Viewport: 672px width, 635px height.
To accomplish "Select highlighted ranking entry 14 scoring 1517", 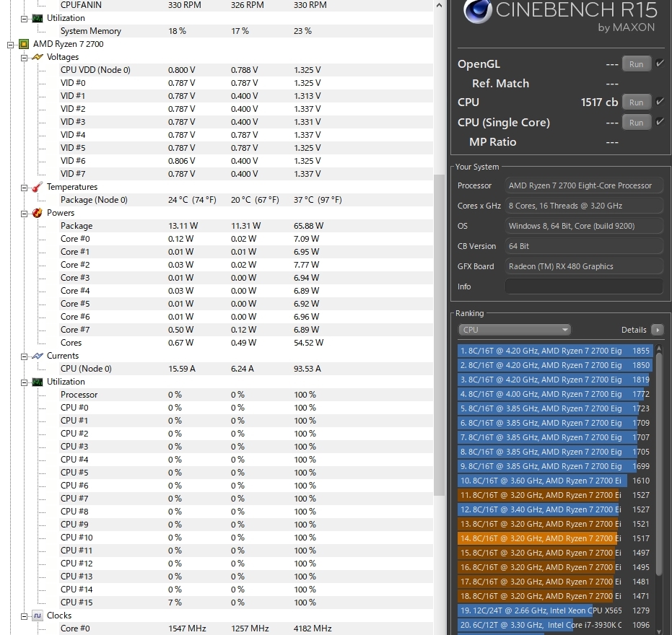I will [555, 538].
